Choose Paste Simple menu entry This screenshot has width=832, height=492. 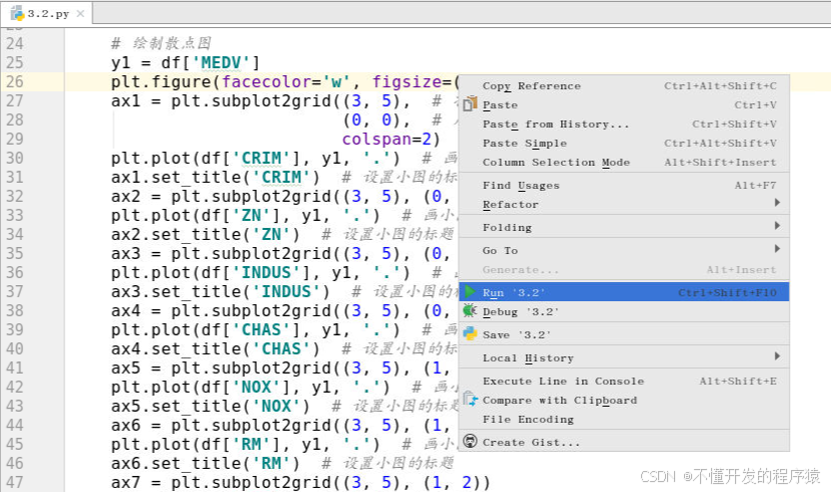(623, 143)
